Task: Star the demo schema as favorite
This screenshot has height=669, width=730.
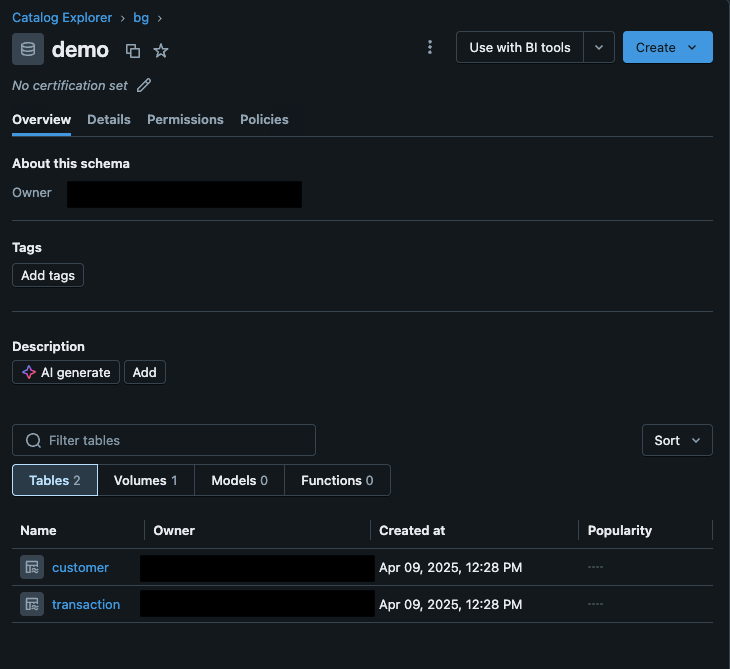Action: pyautogui.click(x=161, y=50)
